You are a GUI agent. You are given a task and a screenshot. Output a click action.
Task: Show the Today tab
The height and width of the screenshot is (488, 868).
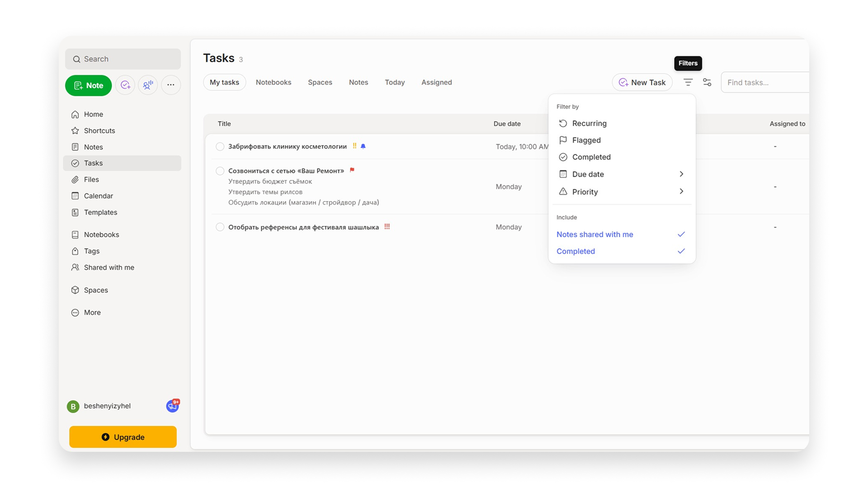[395, 82]
